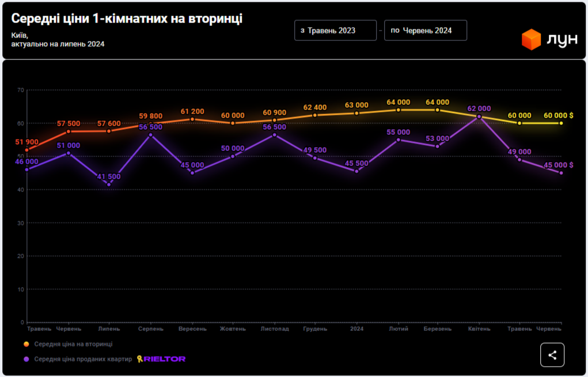Open the end date 'Червень 2024' dropdown
The width and height of the screenshot is (588, 377).
tap(425, 31)
